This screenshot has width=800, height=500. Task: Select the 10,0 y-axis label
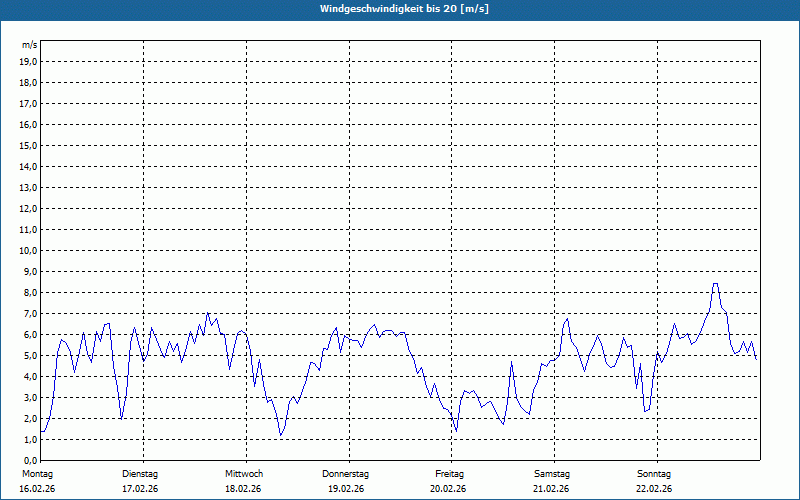pyautogui.click(x=28, y=251)
